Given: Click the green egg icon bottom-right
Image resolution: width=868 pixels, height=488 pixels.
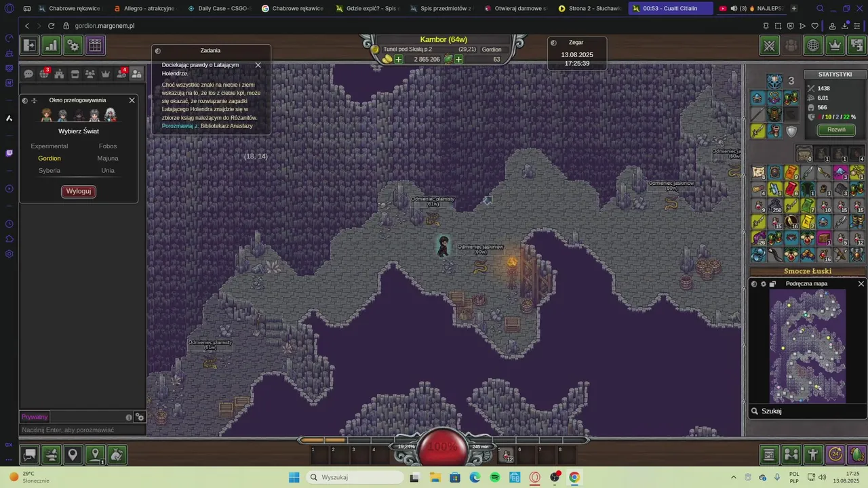Looking at the screenshot, I should point(857,455).
